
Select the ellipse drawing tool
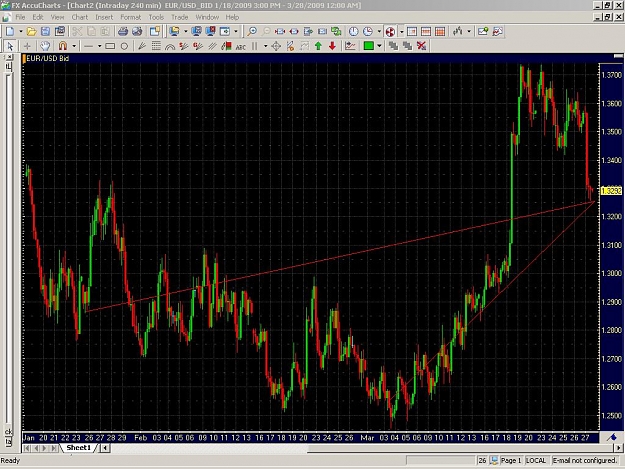coord(124,46)
